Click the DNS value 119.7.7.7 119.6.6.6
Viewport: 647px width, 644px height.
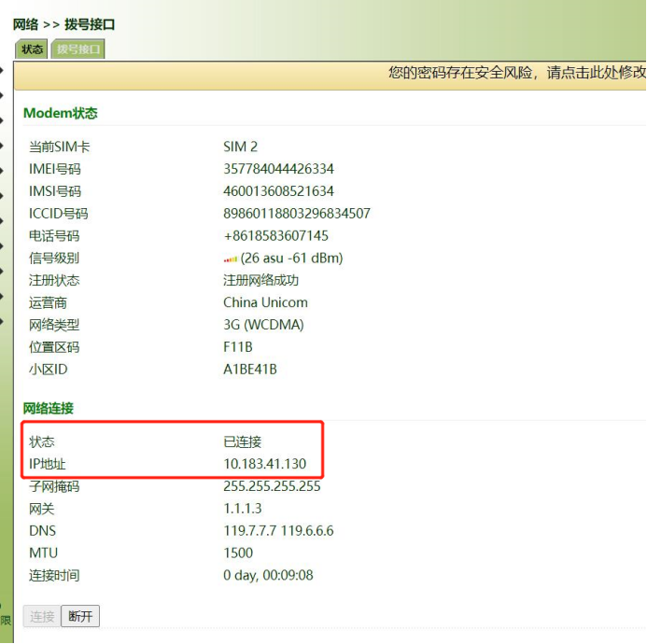coord(278,531)
